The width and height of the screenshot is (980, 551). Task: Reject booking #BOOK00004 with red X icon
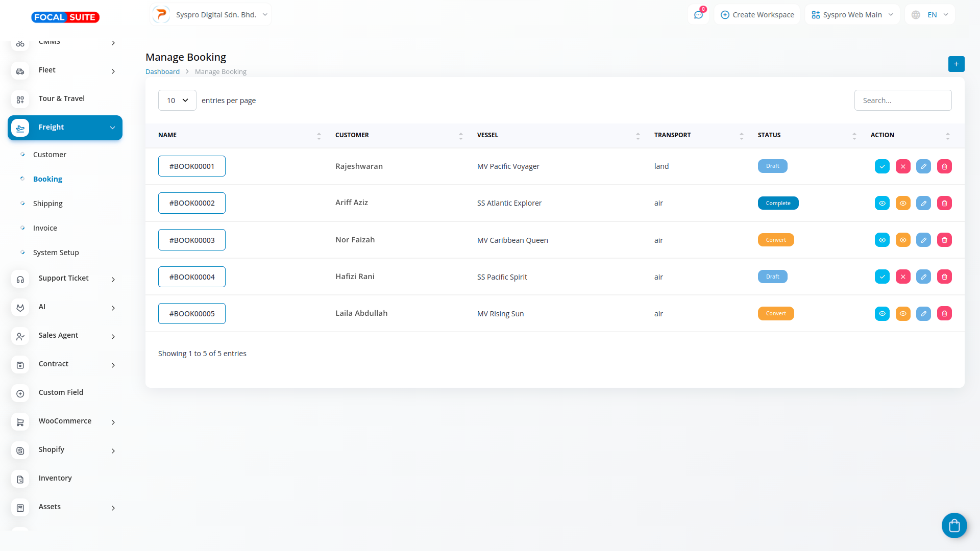pos(903,277)
